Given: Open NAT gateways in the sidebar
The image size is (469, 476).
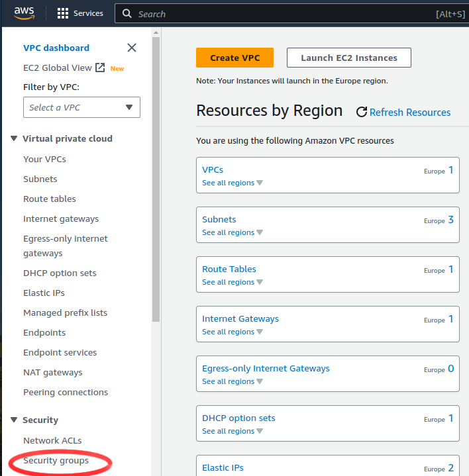Looking at the screenshot, I should (x=53, y=372).
